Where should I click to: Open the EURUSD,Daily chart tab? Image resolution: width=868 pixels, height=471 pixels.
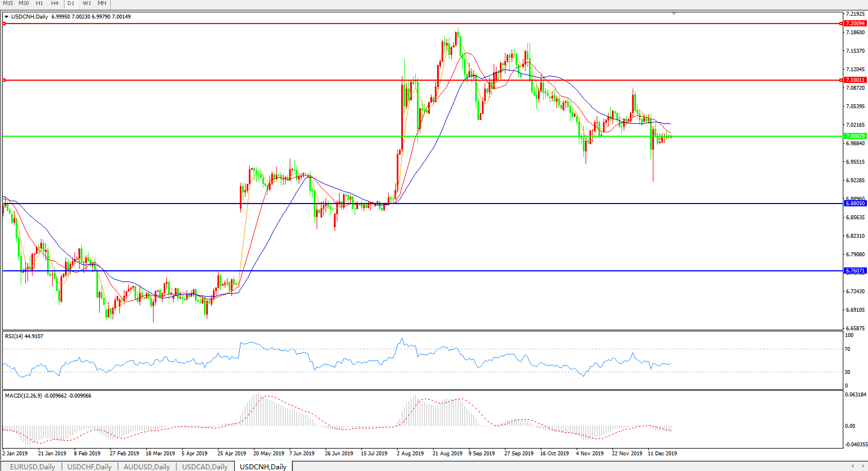tap(33, 467)
